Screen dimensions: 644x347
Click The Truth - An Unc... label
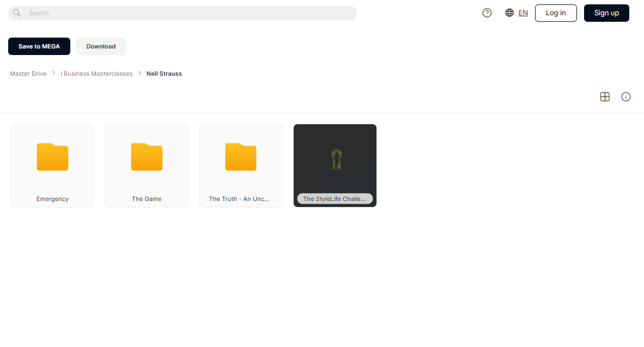point(239,199)
